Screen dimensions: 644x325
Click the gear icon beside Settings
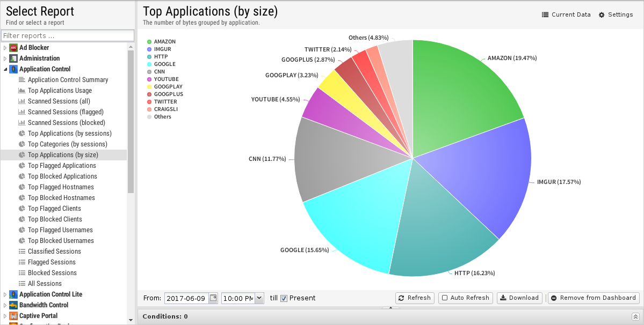(602, 15)
